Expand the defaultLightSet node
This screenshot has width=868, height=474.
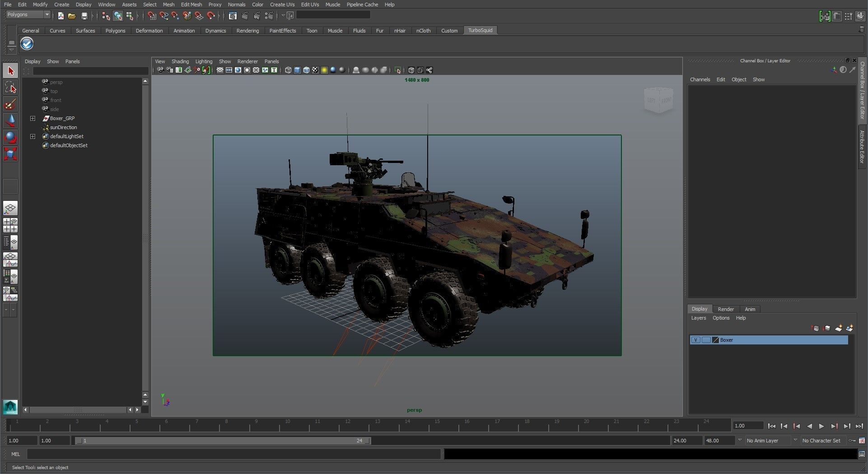tap(33, 136)
